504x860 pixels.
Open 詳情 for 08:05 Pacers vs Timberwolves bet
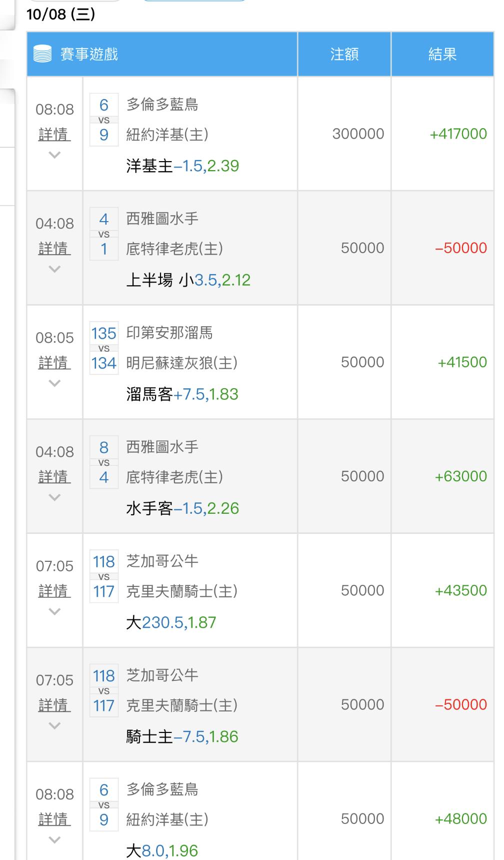tap(54, 362)
